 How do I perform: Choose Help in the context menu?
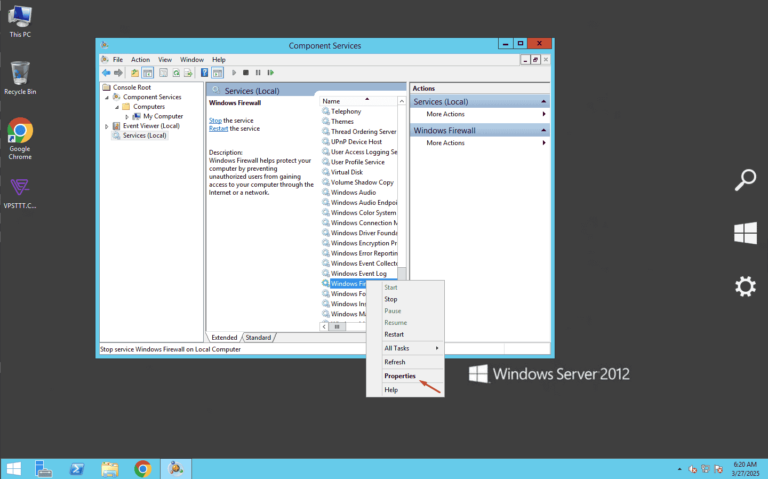[405, 390]
